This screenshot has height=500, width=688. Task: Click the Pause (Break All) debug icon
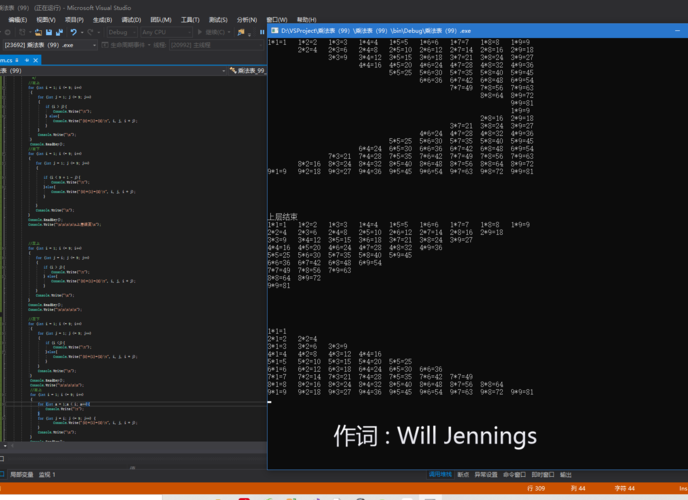tap(262, 32)
